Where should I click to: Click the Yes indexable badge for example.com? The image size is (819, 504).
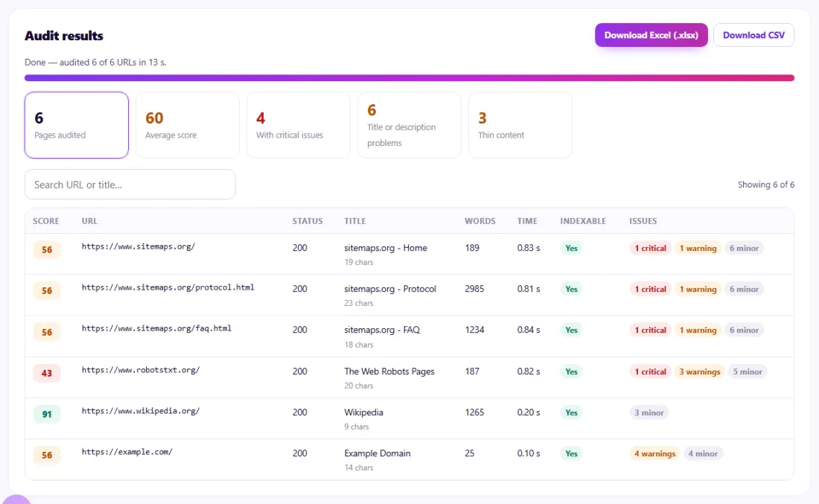click(x=571, y=454)
